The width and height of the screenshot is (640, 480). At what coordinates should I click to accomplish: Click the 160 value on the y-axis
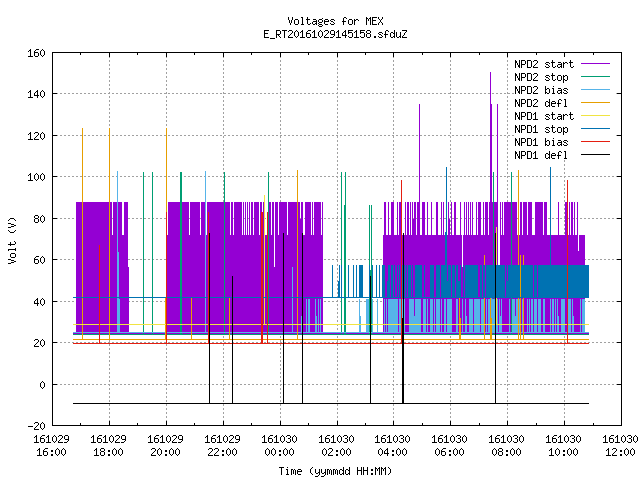pyautogui.click(x=36, y=53)
